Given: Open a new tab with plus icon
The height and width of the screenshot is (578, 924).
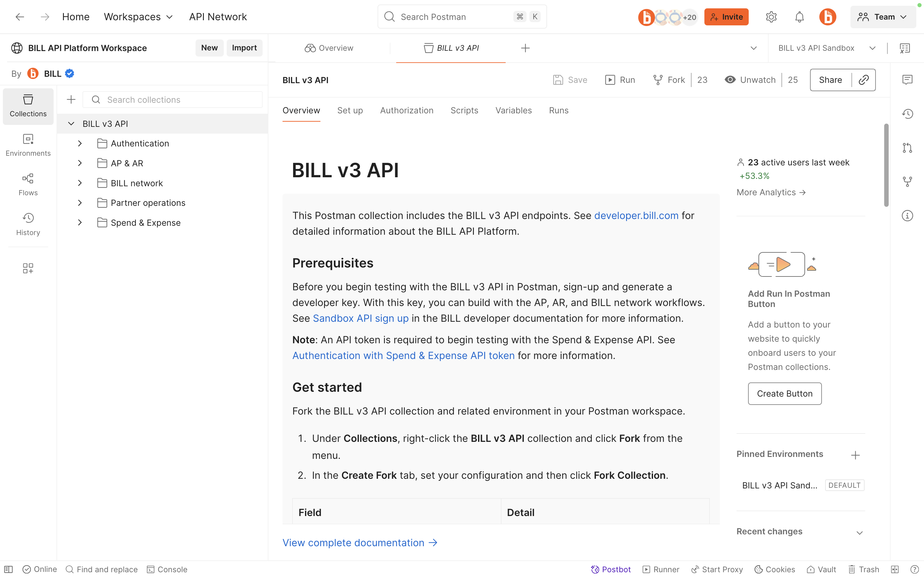Looking at the screenshot, I should point(525,48).
